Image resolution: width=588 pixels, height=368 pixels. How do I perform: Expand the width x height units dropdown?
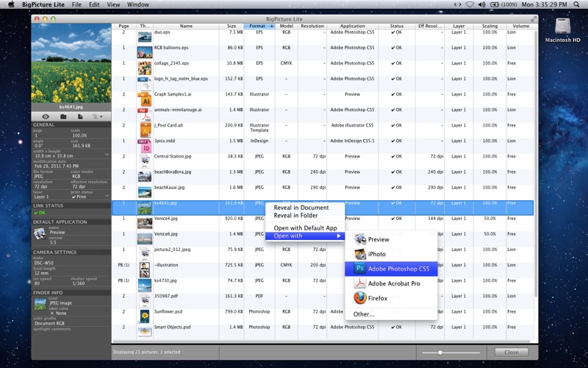pos(107,155)
